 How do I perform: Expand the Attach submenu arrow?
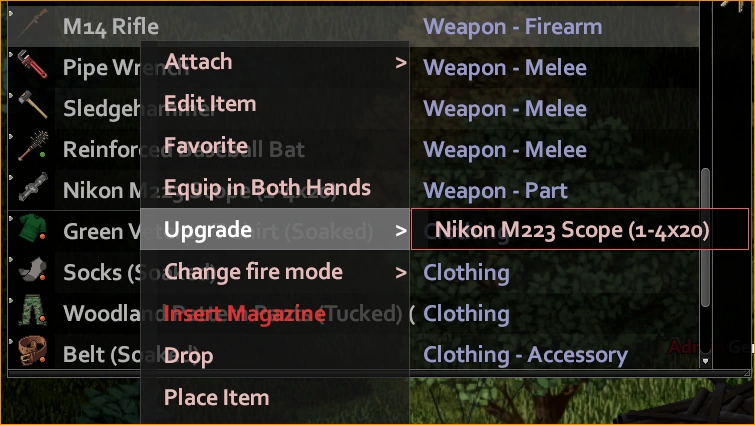(x=401, y=63)
